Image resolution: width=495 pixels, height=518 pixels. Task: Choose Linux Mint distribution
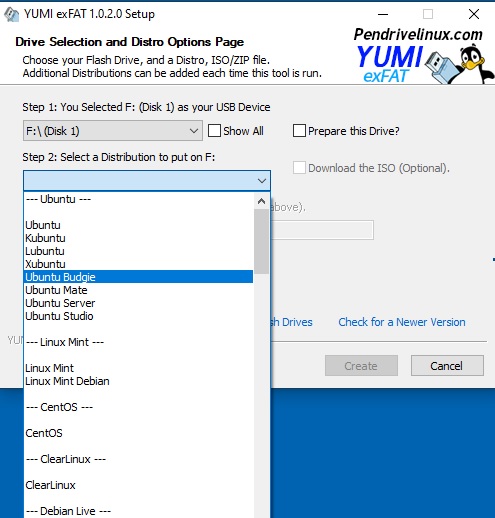(x=139, y=368)
